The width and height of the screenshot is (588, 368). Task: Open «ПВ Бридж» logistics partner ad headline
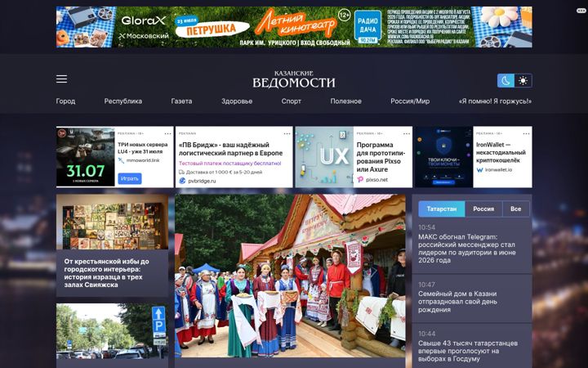click(230, 149)
